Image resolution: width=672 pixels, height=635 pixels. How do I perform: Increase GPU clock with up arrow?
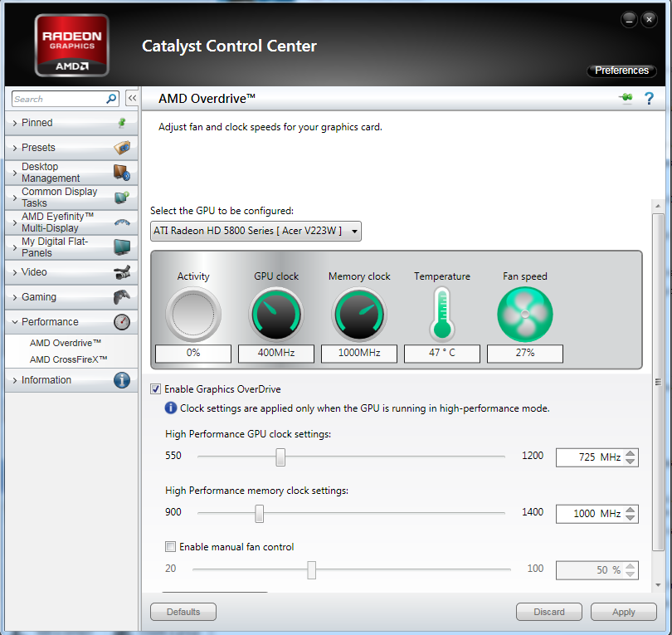click(630, 454)
